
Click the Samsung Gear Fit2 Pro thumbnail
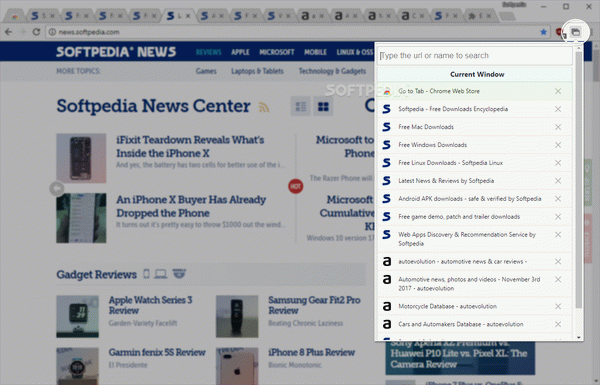tap(237, 316)
